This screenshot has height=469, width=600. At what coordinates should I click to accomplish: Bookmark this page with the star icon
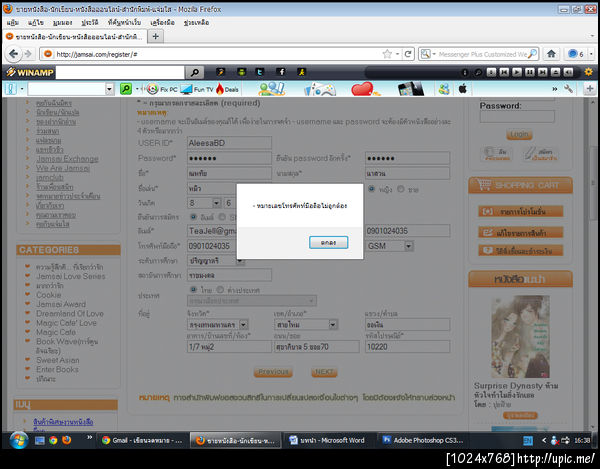[x=387, y=54]
